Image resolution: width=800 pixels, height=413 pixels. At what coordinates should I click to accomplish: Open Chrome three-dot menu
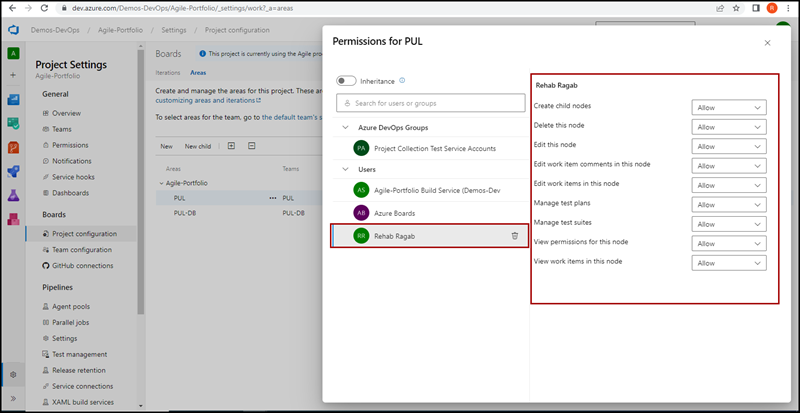pos(788,8)
